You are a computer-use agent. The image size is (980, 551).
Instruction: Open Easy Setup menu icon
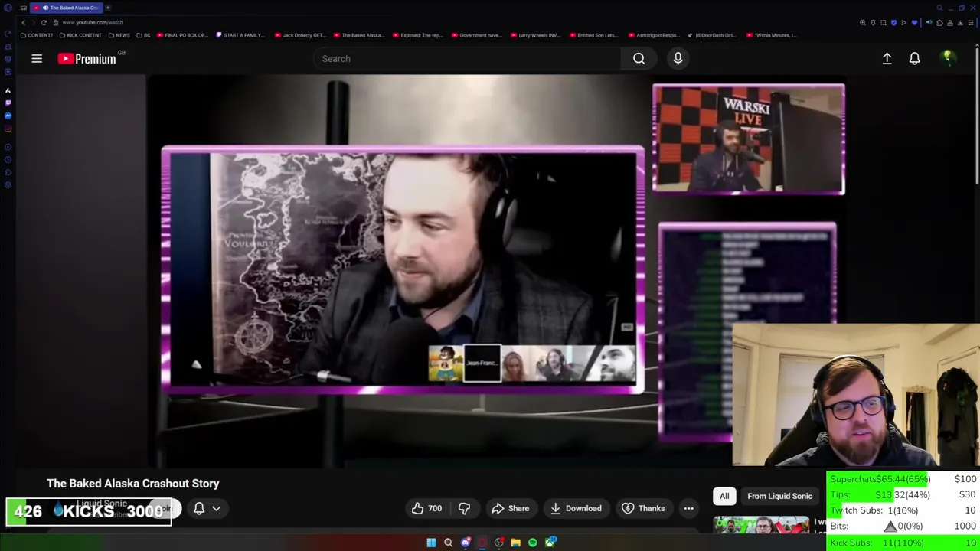tap(970, 23)
